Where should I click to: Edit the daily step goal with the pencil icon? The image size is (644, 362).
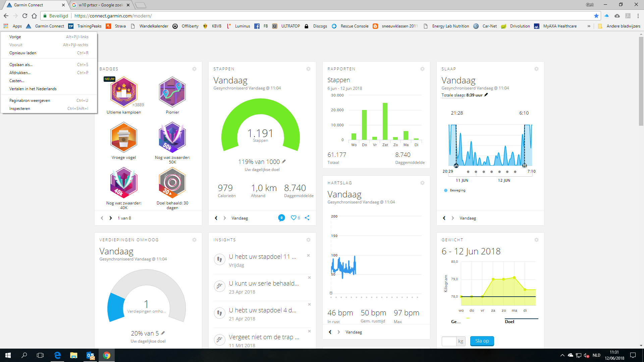tap(284, 162)
